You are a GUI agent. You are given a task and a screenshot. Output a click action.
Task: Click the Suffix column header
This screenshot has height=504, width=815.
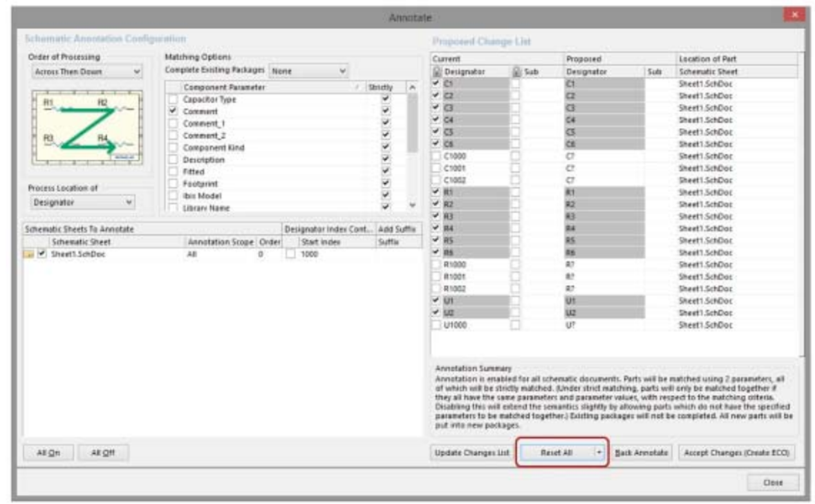[x=398, y=242]
